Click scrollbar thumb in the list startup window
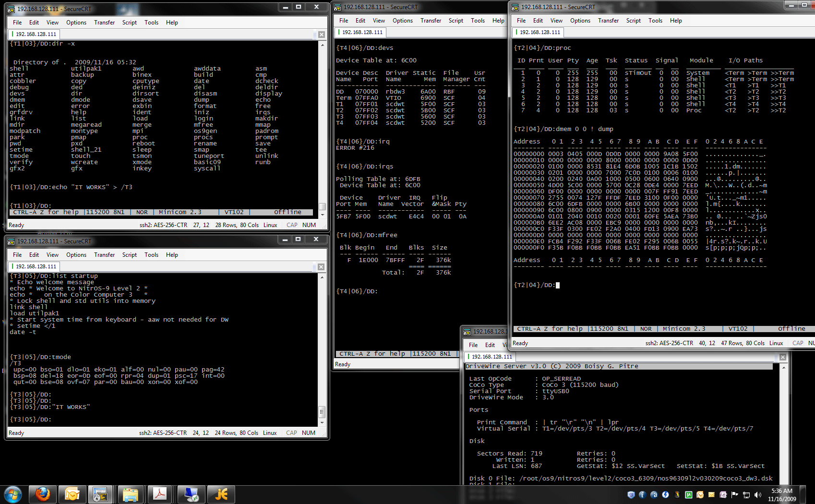815x504 pixels. click(x=322, y=412)
